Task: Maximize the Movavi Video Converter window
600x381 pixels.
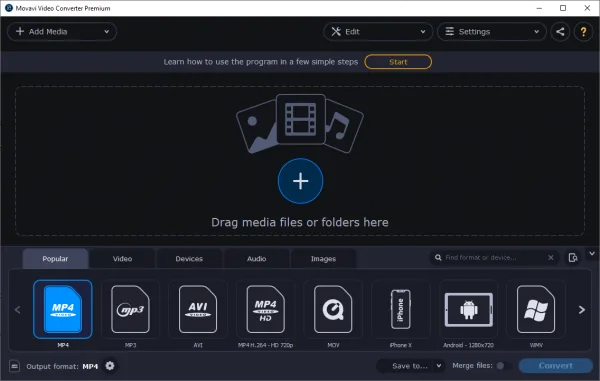Action: click(x=563, y=8)
